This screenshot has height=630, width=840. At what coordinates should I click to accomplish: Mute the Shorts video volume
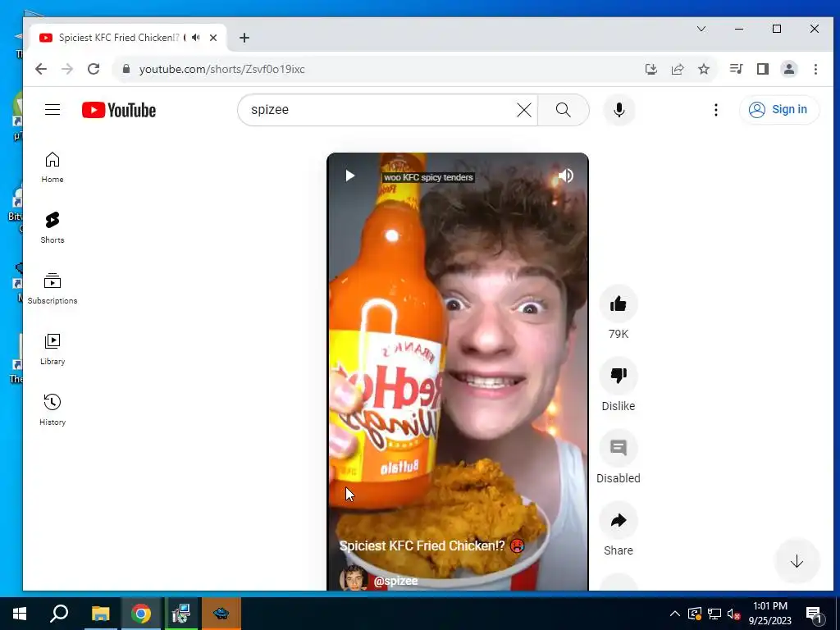pos(566,176)
